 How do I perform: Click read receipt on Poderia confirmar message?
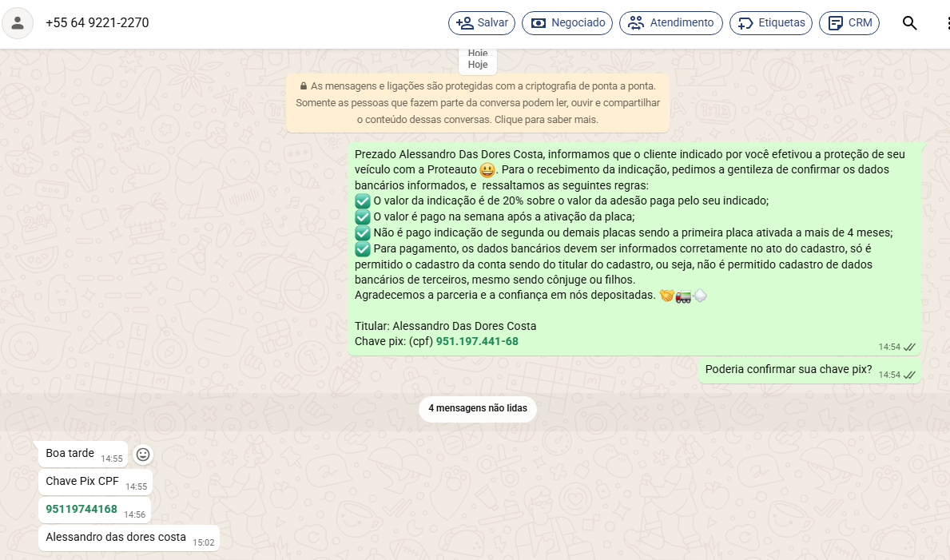pyautogui.click(x=909, y=375)
